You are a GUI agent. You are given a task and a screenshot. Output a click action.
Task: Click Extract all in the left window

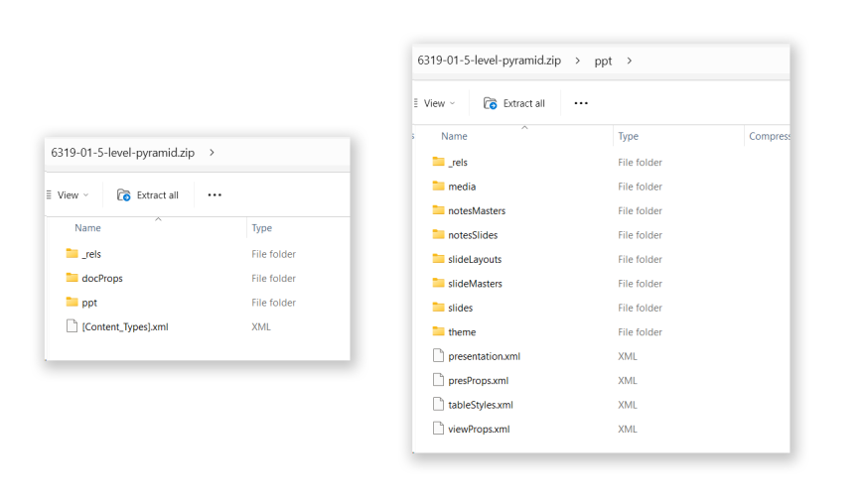point(148,194)
